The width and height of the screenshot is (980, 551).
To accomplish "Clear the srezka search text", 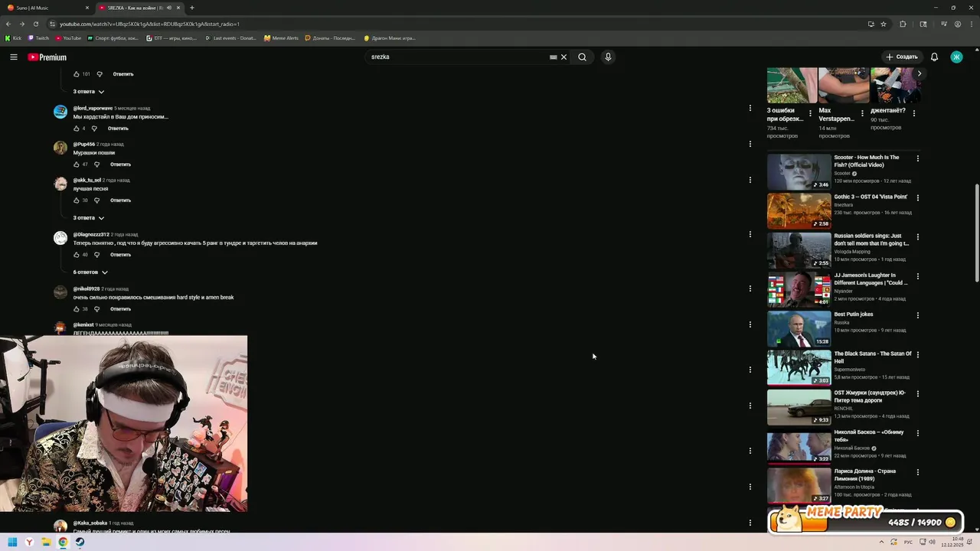I will tap(563, 57).
